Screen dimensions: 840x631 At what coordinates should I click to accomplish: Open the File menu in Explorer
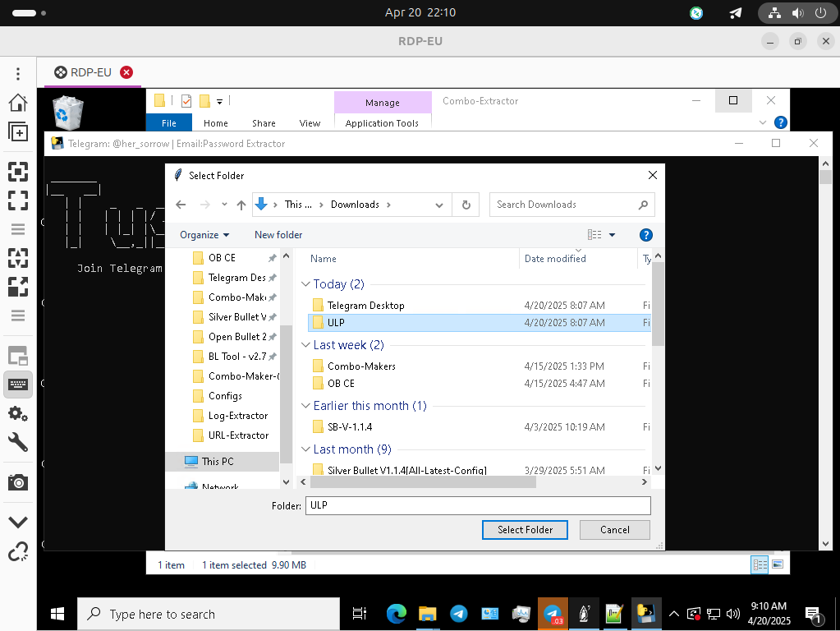(x=168, y=123)
